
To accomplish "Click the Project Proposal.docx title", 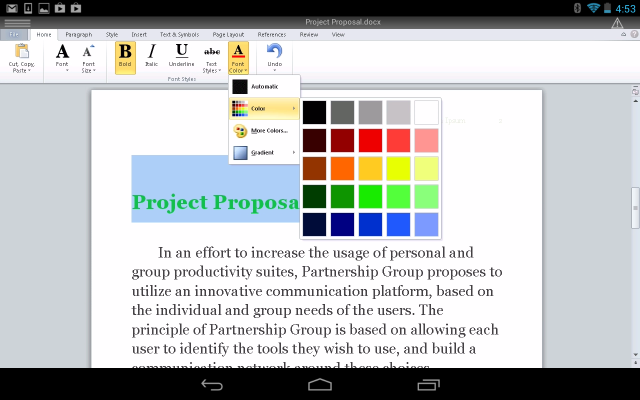I will point(343,22).
